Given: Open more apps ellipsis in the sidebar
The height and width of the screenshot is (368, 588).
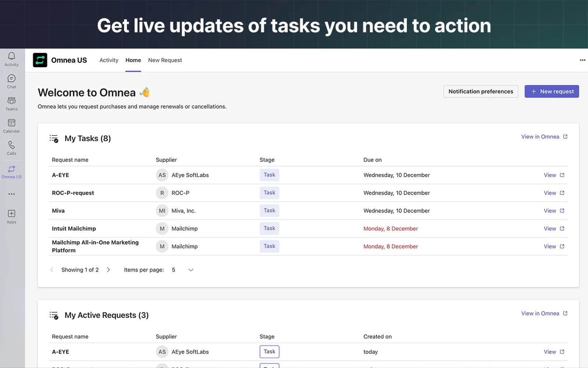Looking at the screenshot, I should click(x=11, y=194).
